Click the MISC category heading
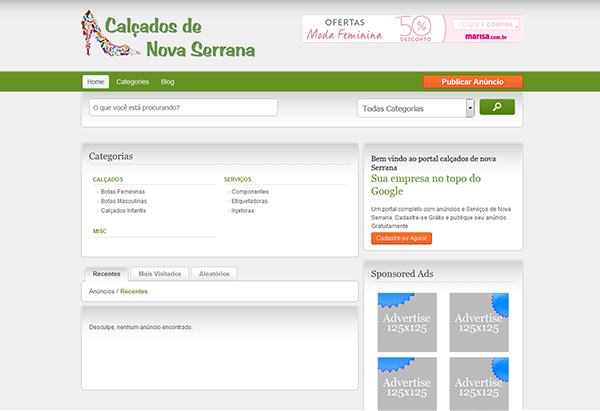This screenshot has width=600, height=411. pyautogui.click(x=99, y=231)
